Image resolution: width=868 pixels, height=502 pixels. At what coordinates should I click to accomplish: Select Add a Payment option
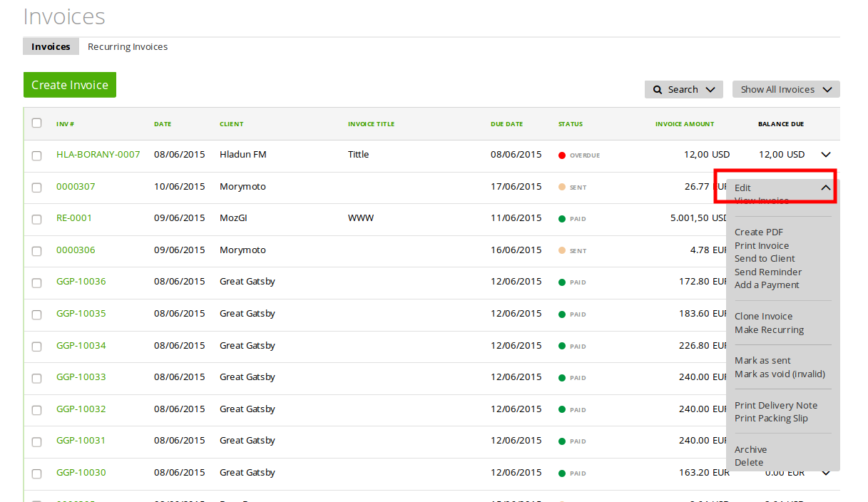[767, 285]
